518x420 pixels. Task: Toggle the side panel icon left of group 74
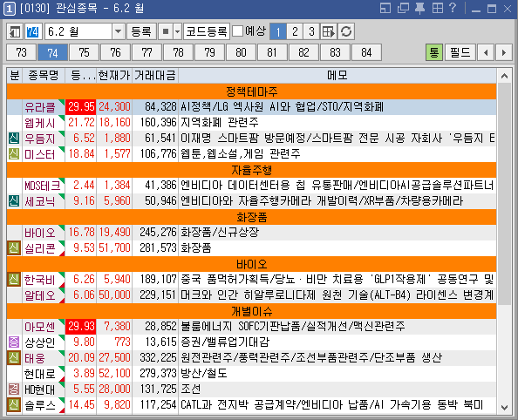pyautogui.click(x=15, y=31)
